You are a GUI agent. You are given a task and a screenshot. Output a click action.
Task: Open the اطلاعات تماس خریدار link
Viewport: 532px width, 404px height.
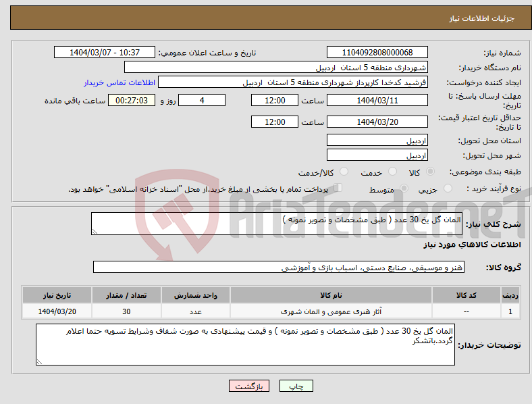coord(119,82)
